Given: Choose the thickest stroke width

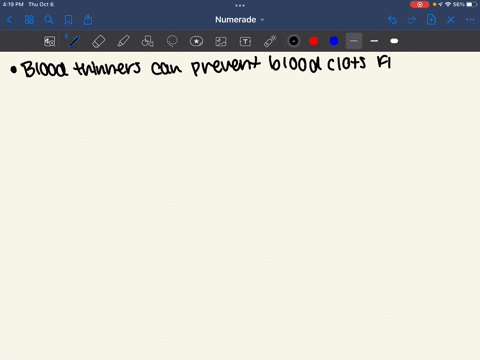Looking at the screenshot, I should click(x=394, y=41).
